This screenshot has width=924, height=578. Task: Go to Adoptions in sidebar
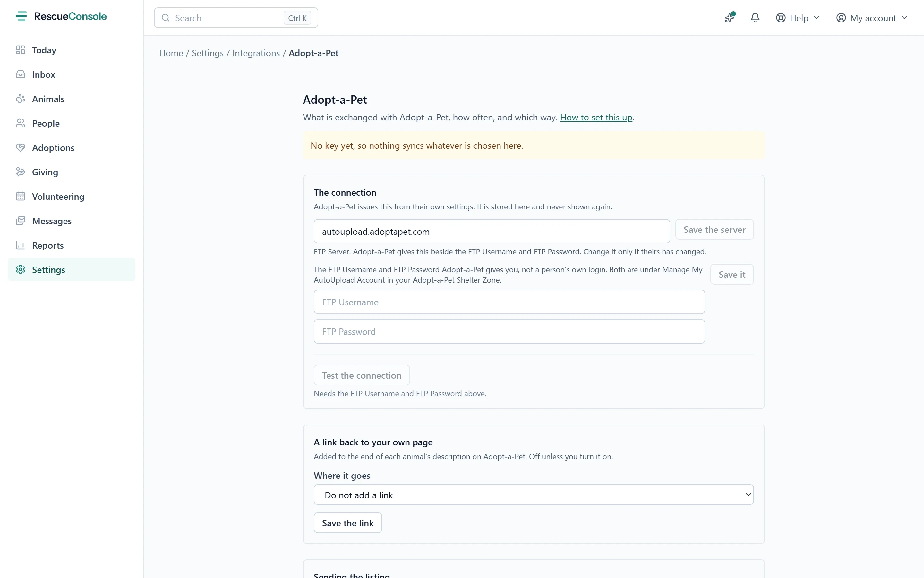pos(72,148)
